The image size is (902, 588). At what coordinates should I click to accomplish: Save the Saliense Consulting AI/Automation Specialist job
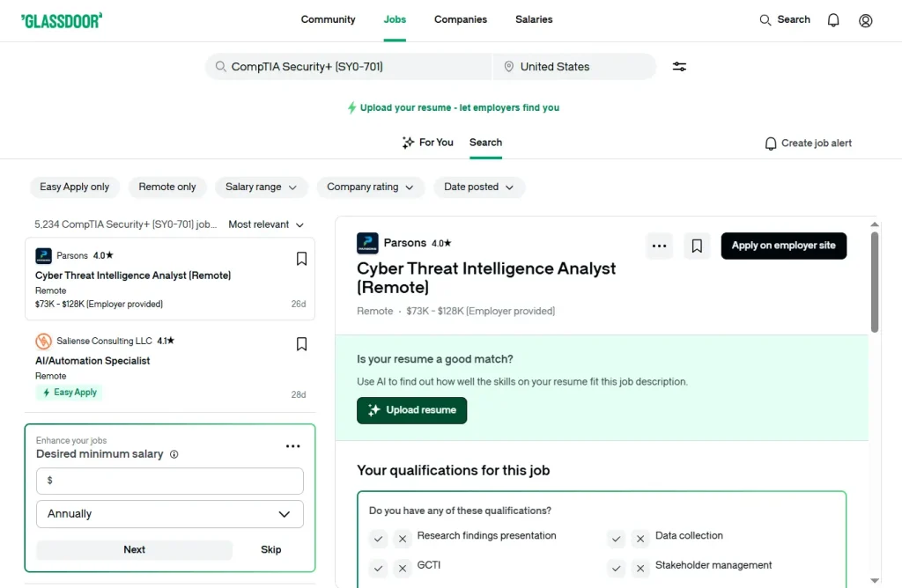[301, 344]
